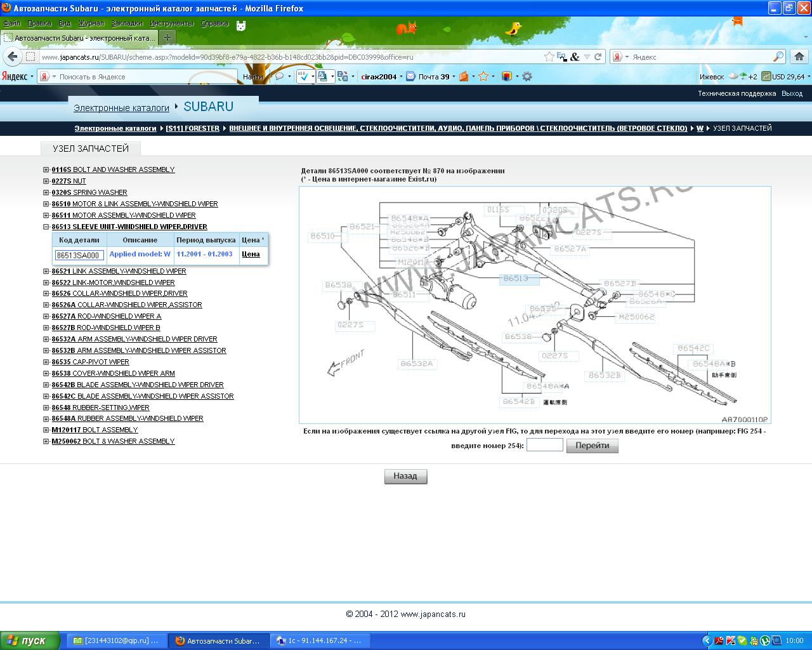
Task: Click the uTorrent tray icon
Action: [x=766, y=640]
